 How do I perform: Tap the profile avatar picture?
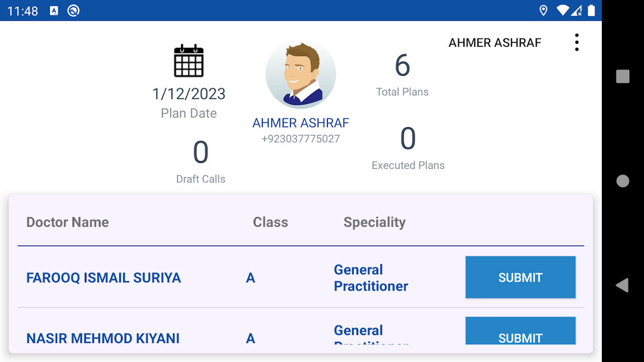click(x=301, y=74)
